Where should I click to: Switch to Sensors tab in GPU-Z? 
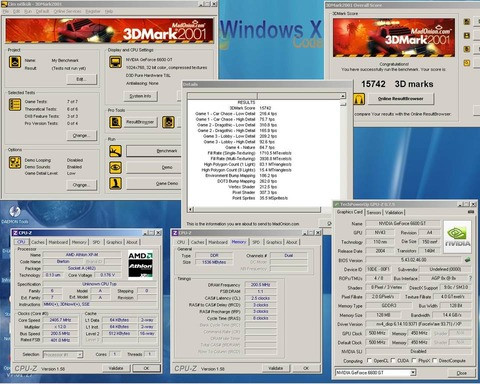click(x=374, y=212)
